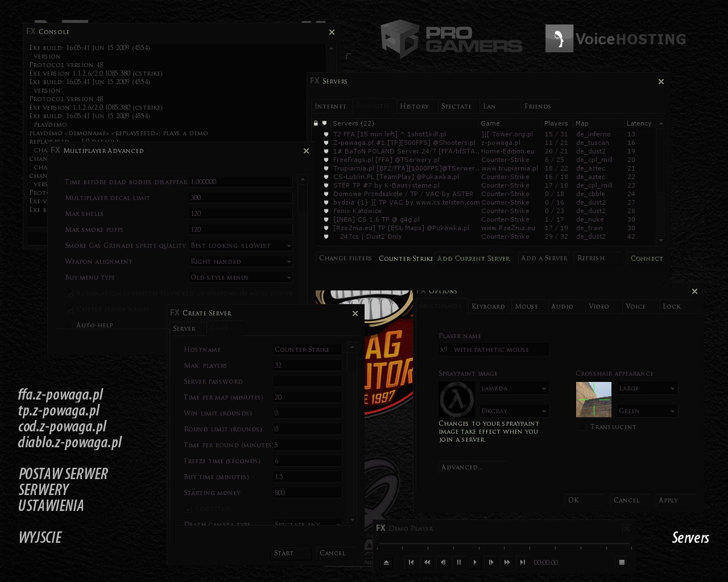The height and width of the screenshot is (582, 728).
Task: Switch to the Internet servers tab
Action: point(330,106)
